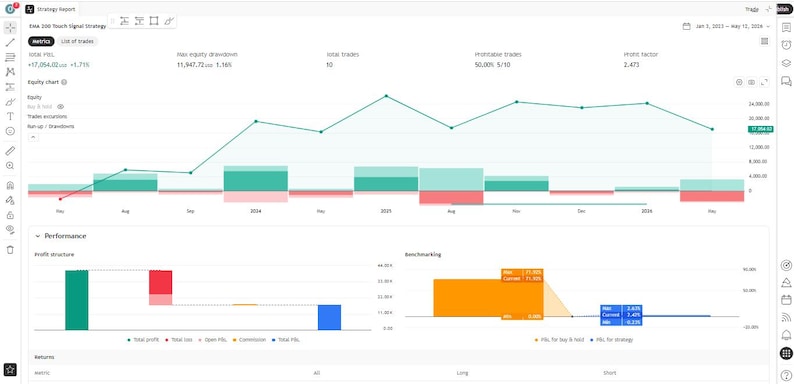Screen dimensions: 794x384
Task: Open the Trade panel button
Action: [x=751, y=9]
